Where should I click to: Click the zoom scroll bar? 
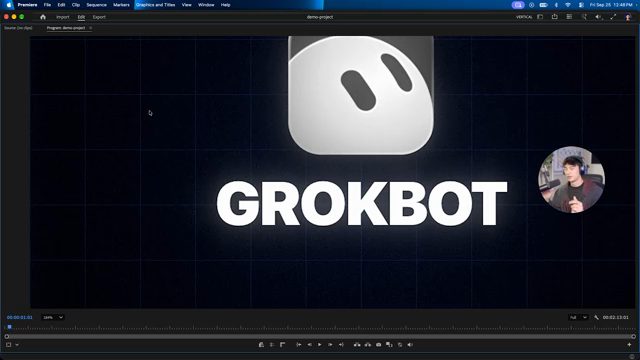point(320,337)
